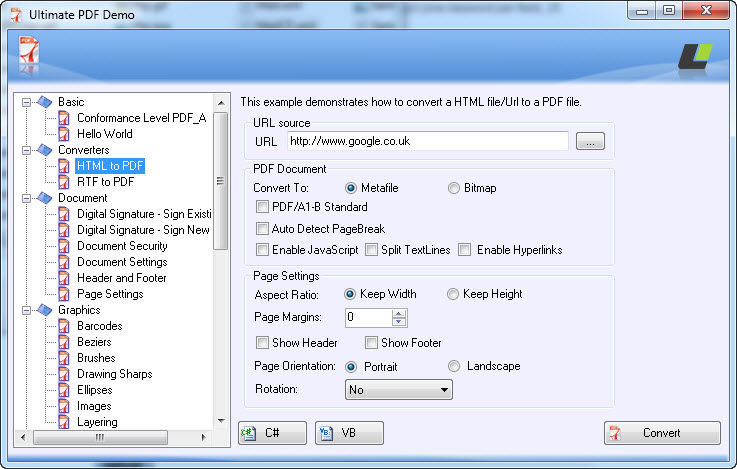Select the Metafile conversion option
Screen dimensions: 737x469
[351, 188]
